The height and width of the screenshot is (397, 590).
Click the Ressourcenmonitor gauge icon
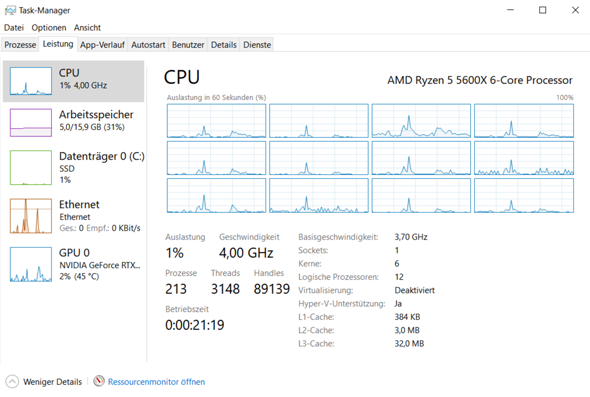coord(99,381)
